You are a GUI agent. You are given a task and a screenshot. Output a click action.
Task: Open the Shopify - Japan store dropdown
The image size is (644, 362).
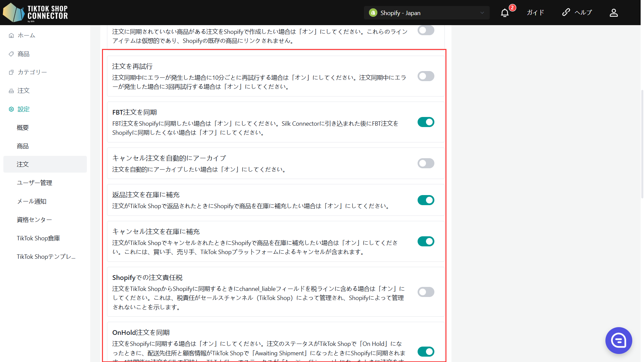pyautogui.click(x=427, y=13)
